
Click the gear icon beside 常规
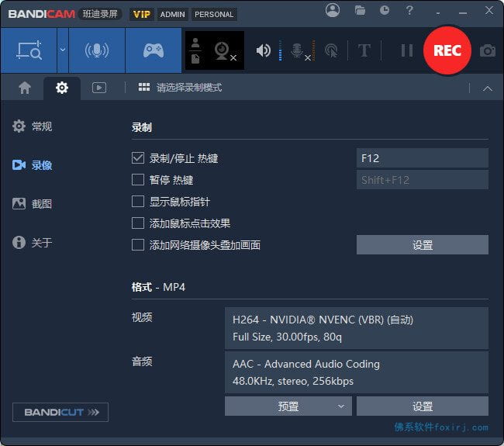(x=19, y=126)
